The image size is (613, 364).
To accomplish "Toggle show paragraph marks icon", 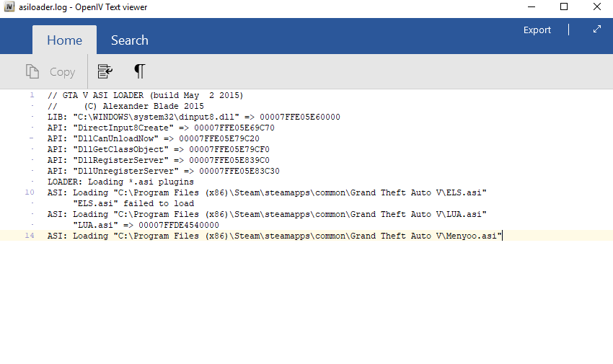I will 140,71.
